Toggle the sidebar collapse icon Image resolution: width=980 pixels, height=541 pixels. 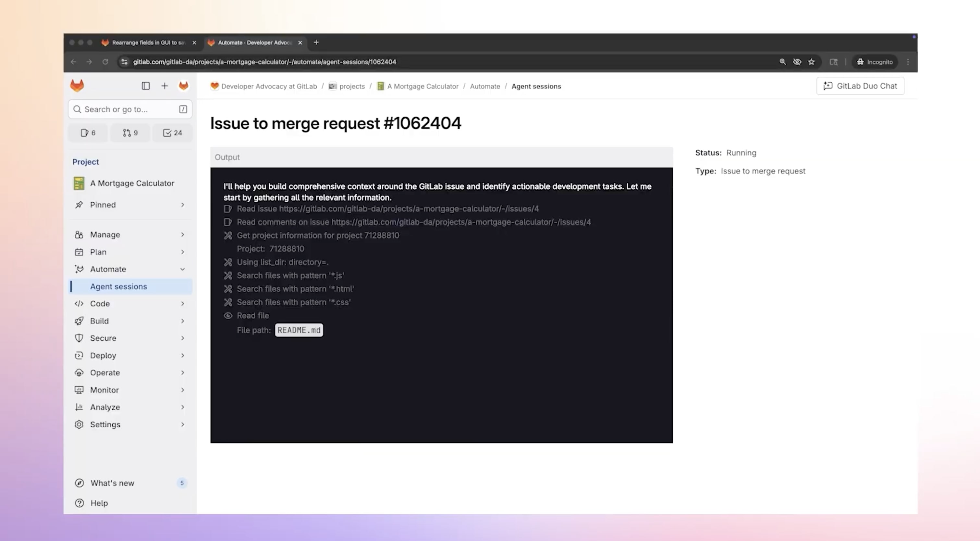145,86
